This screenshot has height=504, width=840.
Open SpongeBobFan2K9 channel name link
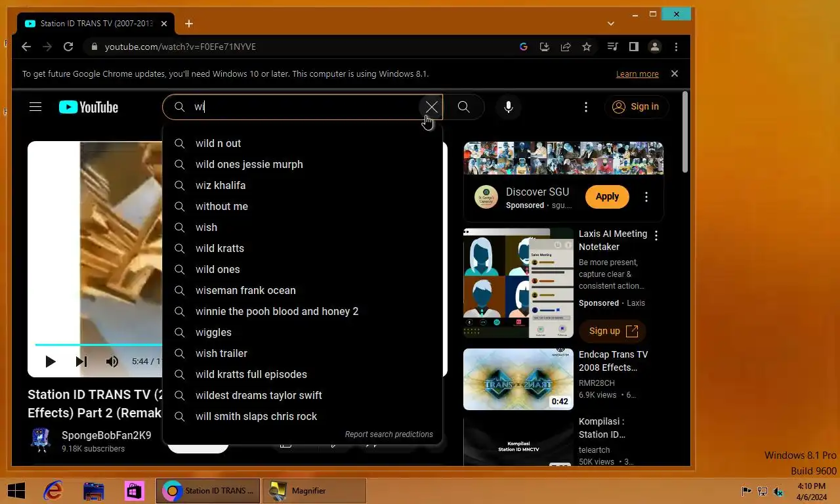tap(106, 435)
